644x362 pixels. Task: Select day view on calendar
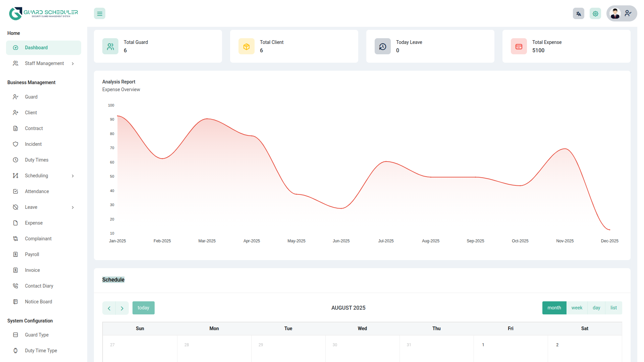click(596, 308)
